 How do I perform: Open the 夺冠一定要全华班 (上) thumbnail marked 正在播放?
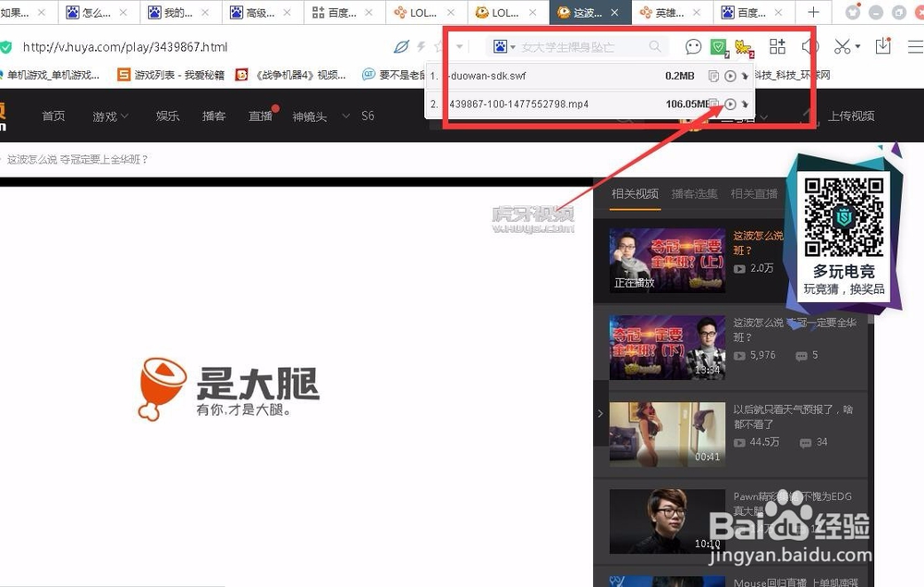tap(667, 261)
